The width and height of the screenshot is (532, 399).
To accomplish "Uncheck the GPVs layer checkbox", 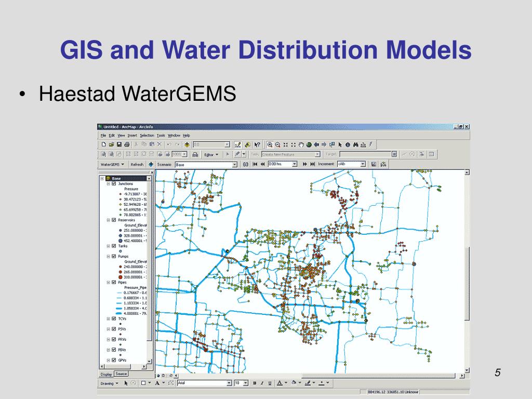I will tap(114, 360).
